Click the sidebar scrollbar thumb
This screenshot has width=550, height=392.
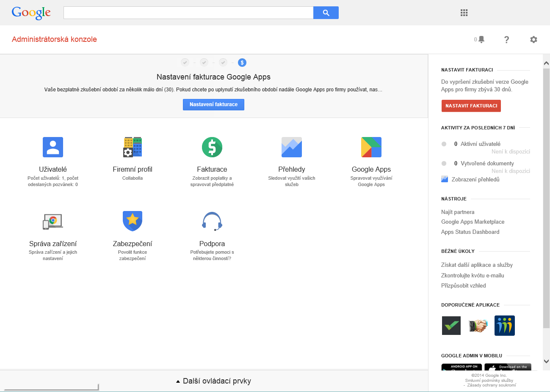[x=546, y=198]
